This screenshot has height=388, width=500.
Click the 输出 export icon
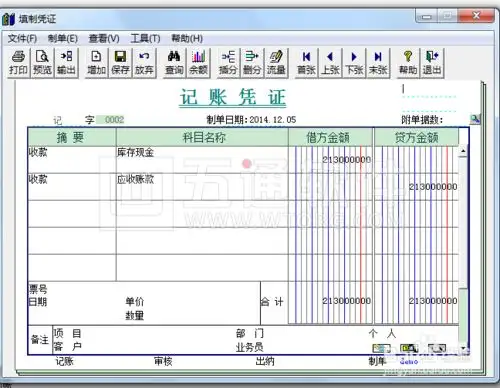click(66, 63)
